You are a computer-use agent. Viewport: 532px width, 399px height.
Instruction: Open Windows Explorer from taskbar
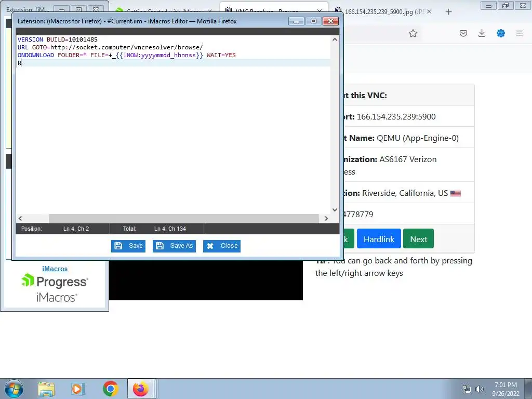[46, 389]
